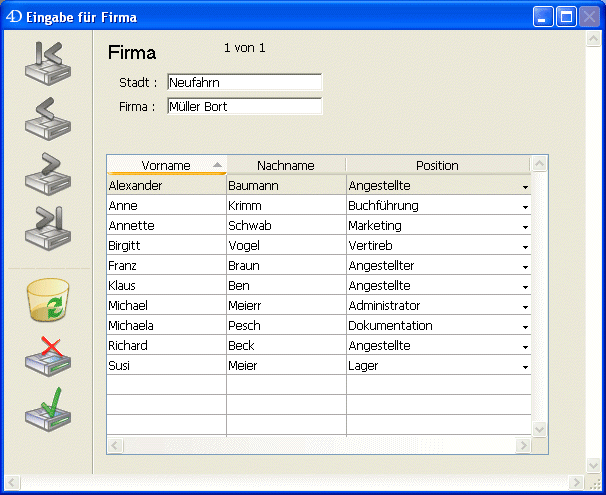Cancel entry with the red X icon
The image size is (606, 495).
pos(47,357)
